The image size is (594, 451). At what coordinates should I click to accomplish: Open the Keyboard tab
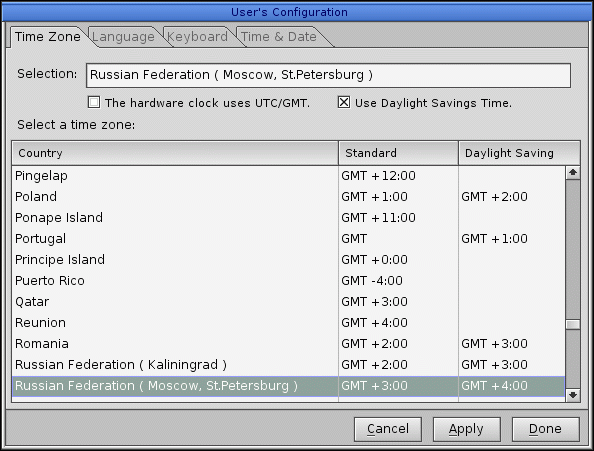[197, 37]
